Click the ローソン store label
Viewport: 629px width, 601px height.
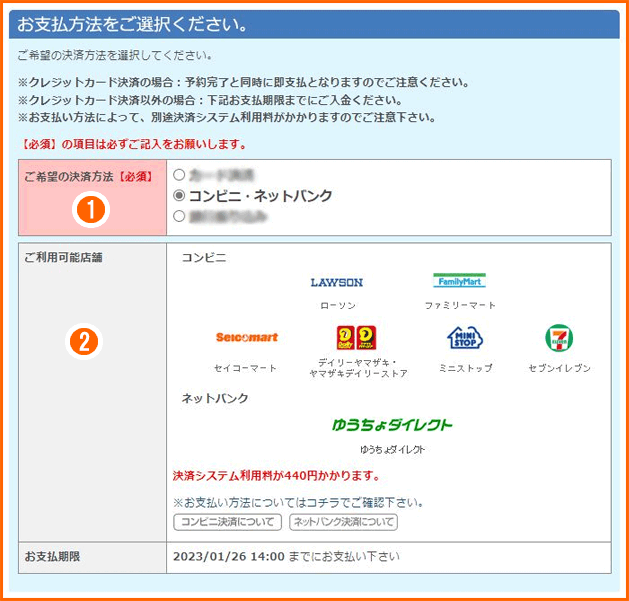click(338, 306)
